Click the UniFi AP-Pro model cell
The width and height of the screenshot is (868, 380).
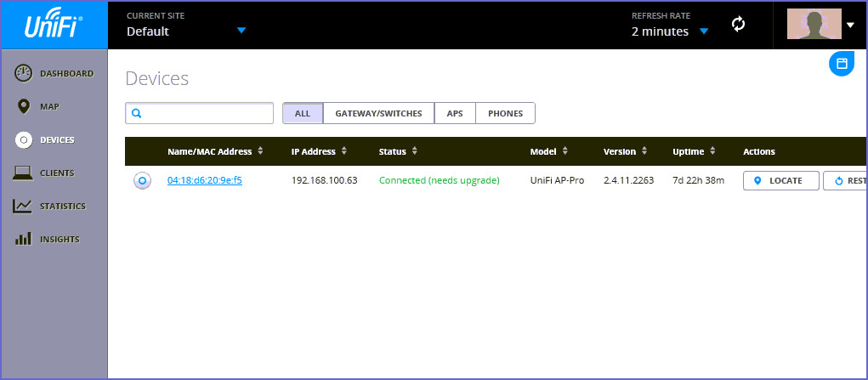coord(557,180)
